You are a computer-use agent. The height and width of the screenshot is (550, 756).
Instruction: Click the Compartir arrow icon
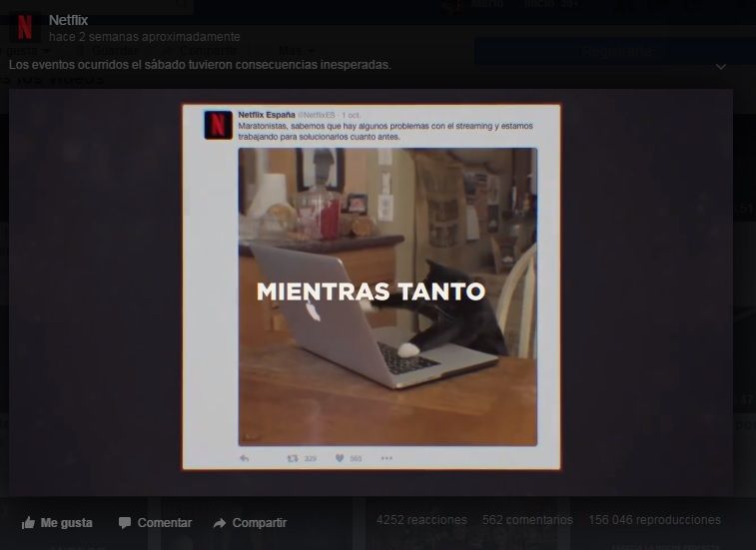tap(220, 523)
